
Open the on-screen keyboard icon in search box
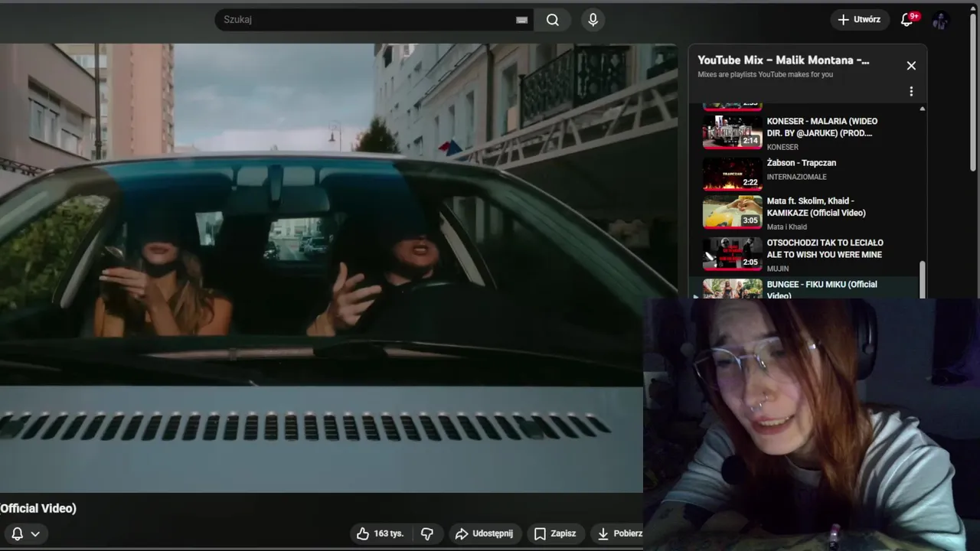click(x=522, y=20)
